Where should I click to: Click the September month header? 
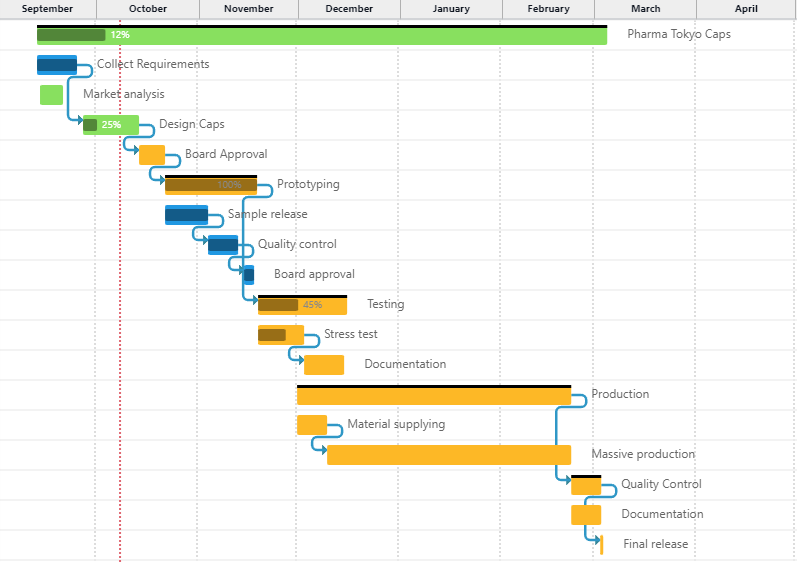[47, 9]
